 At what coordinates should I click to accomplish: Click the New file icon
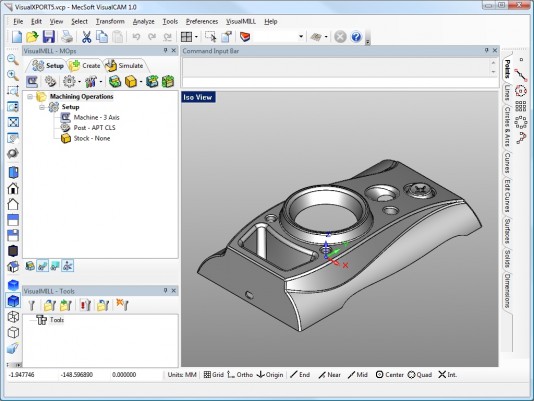coord(17,37)
